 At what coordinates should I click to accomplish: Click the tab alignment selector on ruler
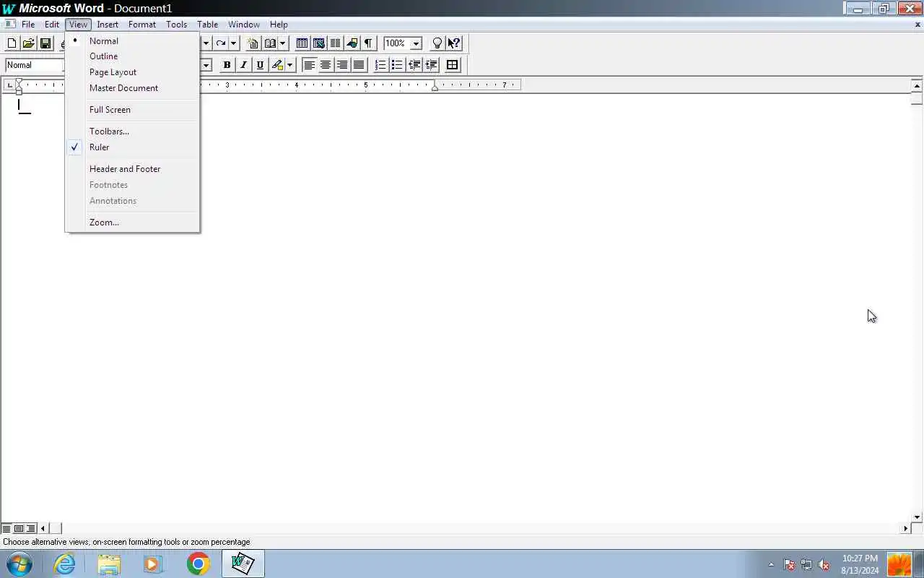pos(9,85)
